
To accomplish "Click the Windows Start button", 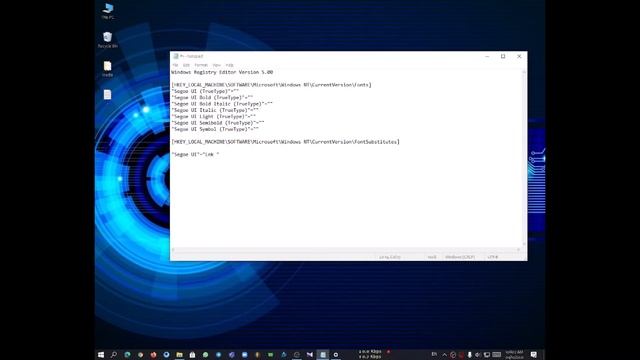I will click(x=101, y=355).
